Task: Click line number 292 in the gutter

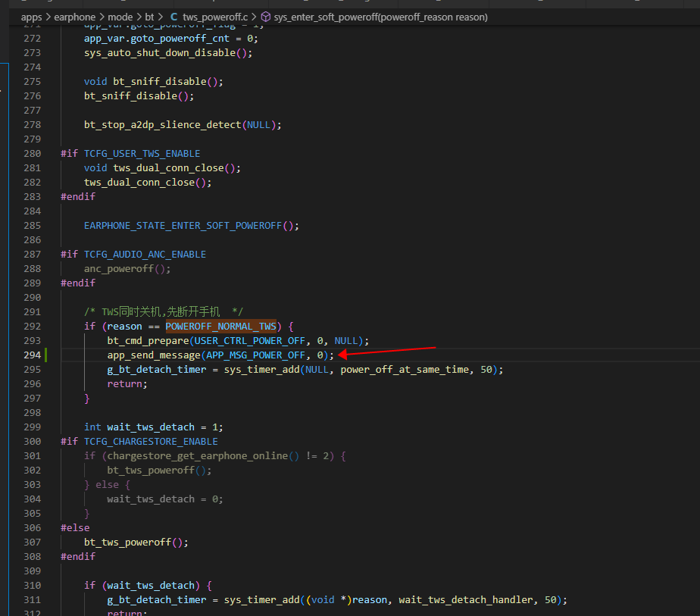Action: [x=32, y=327]
